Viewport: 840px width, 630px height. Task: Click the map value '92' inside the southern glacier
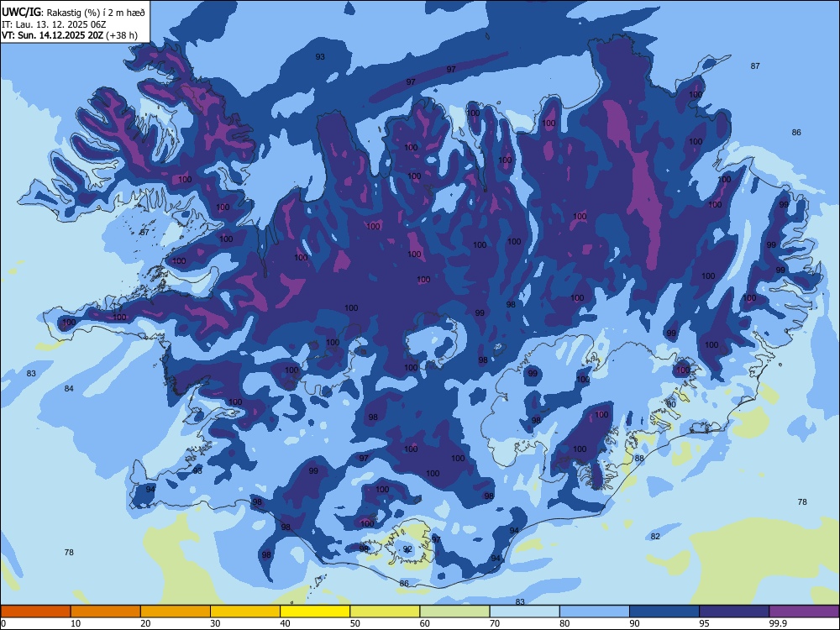(x=407, y=549)
